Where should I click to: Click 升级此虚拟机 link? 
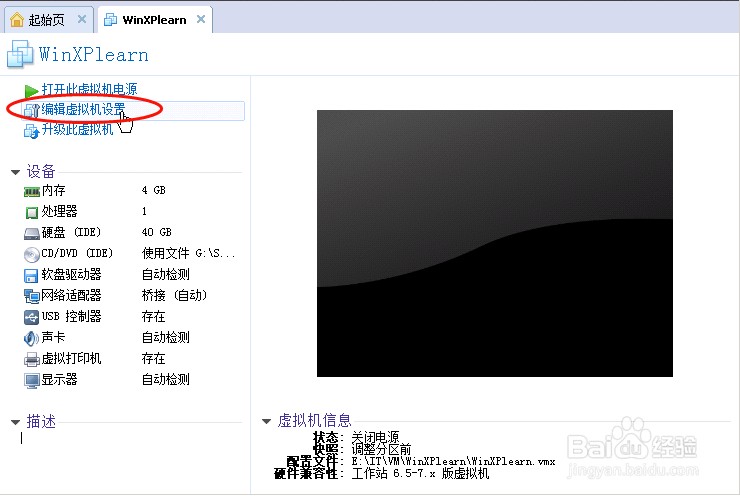[x=77, y=129]
